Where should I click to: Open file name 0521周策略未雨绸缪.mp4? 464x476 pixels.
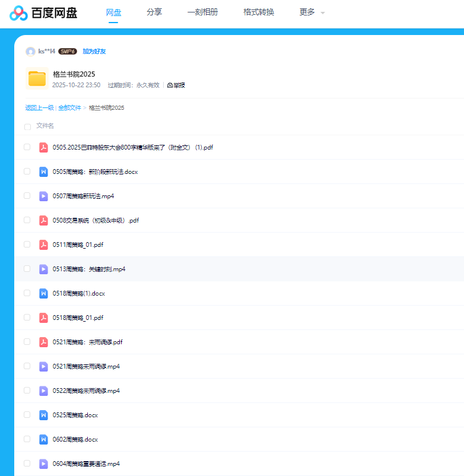[86, 366]
